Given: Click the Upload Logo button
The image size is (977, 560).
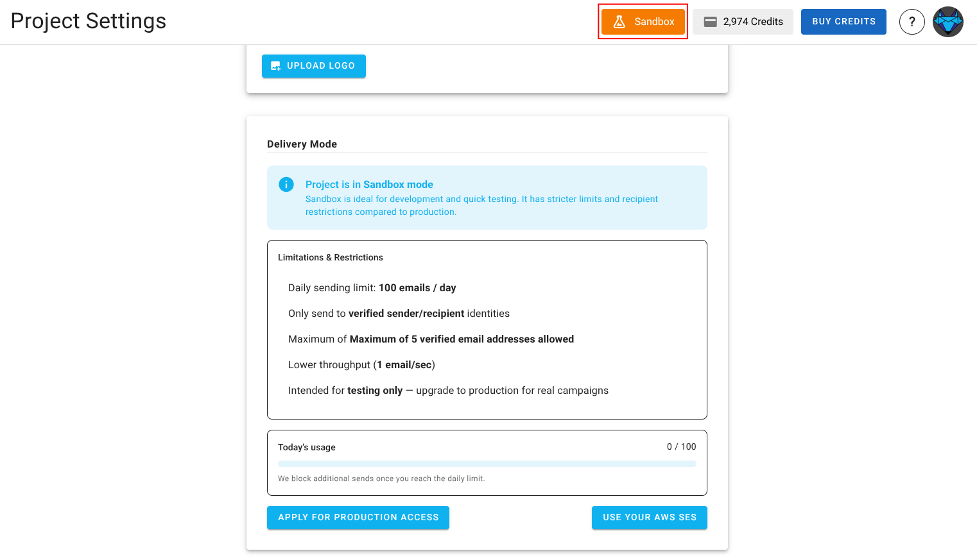Looking at the screenshot, I should pos(314,65).
